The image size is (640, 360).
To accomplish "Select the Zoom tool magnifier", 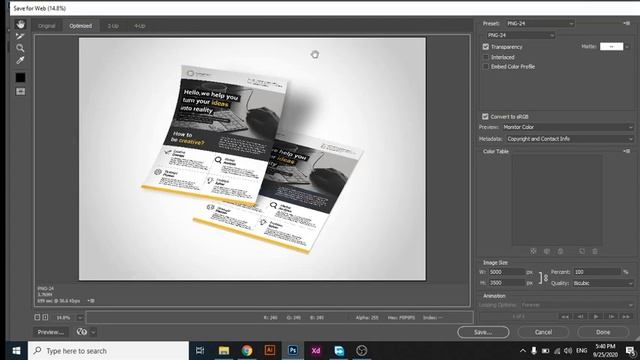I will point(20,48).
